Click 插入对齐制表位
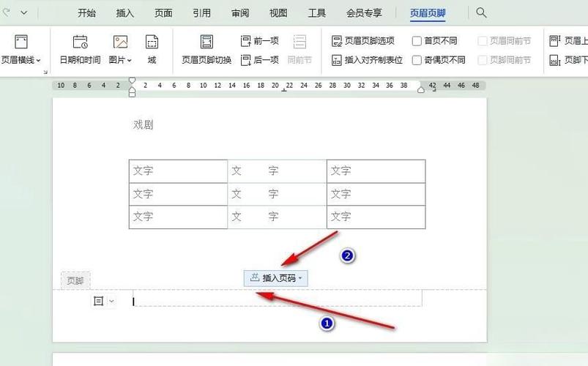 click(x=367, y=59)
